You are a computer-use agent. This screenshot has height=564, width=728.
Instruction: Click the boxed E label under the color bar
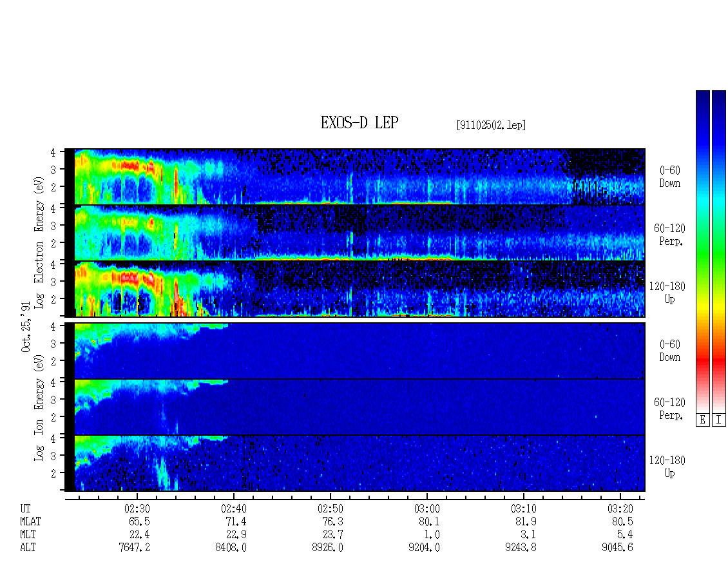[x=702, y=420]
